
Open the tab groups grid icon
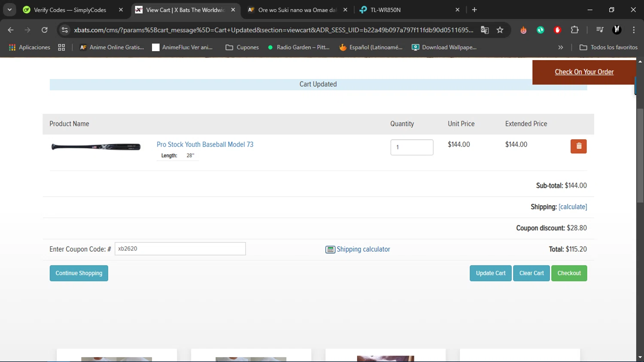point(61,47)
